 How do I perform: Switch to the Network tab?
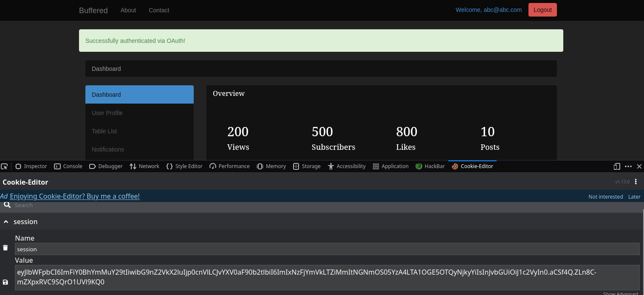pyautogui.click(x=144, y=166)
